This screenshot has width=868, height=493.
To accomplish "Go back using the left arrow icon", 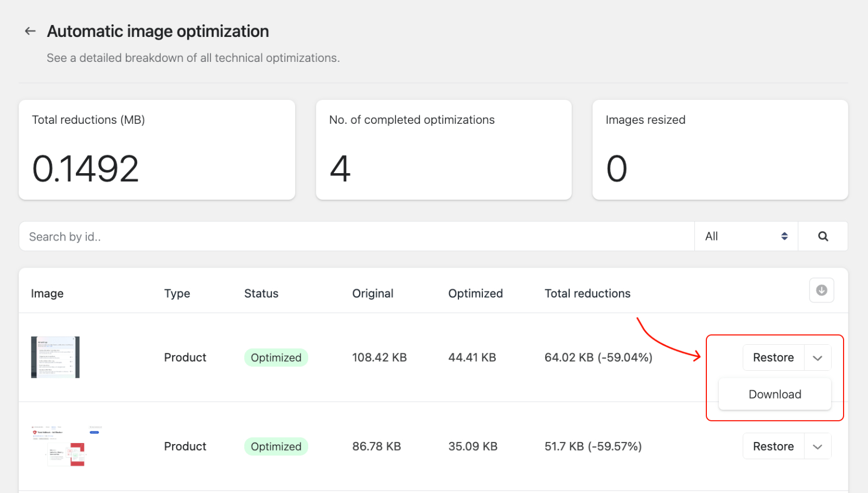I will coord(30,31).
